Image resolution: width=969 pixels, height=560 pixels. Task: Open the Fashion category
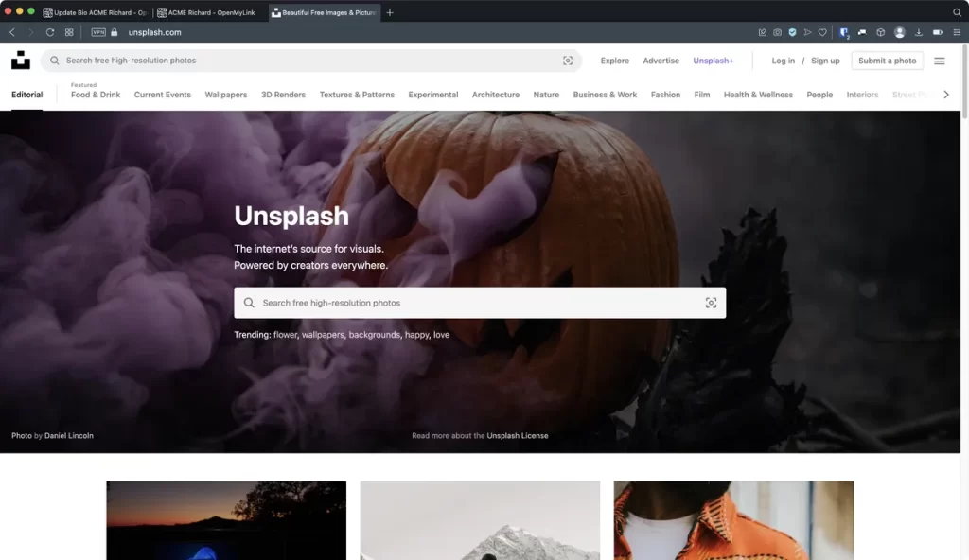(665, 95)
